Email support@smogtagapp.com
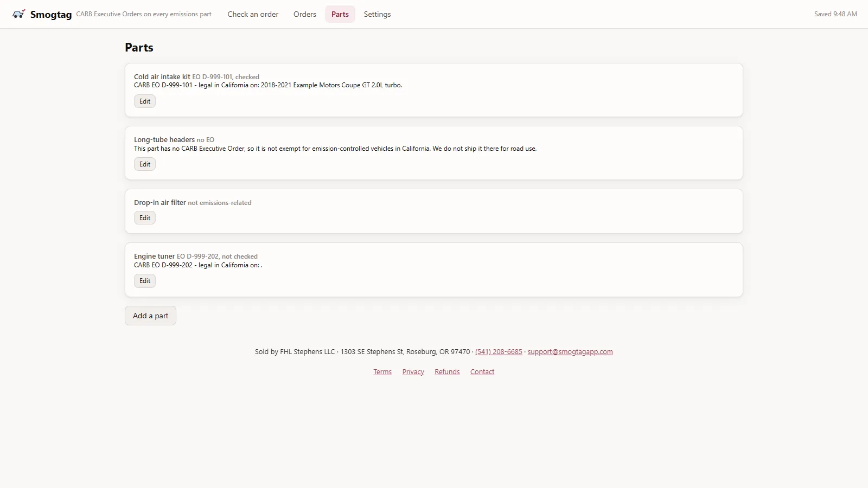Screen dimensions: 868x488 570,351
